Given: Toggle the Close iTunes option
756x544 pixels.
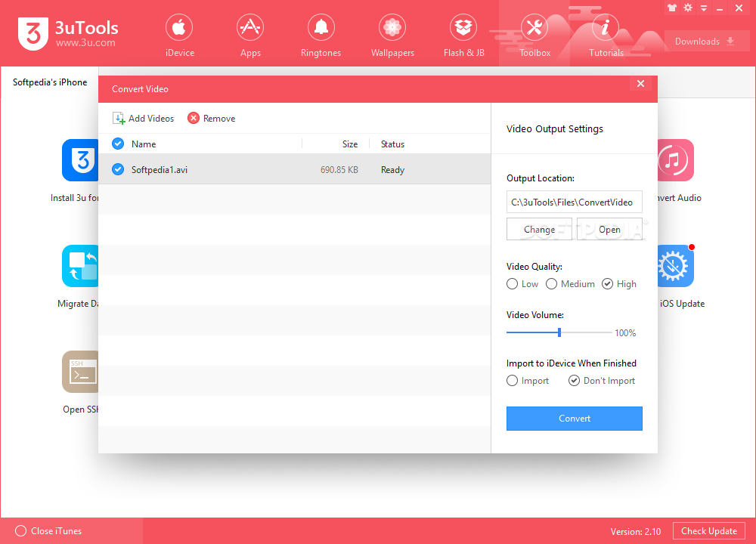Looking at the screenshot, I should click(48, 531).
